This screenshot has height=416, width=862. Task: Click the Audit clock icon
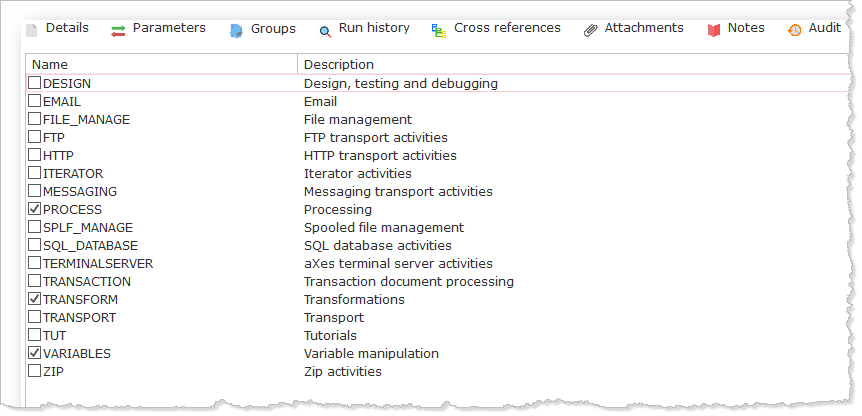pos(794,30)
